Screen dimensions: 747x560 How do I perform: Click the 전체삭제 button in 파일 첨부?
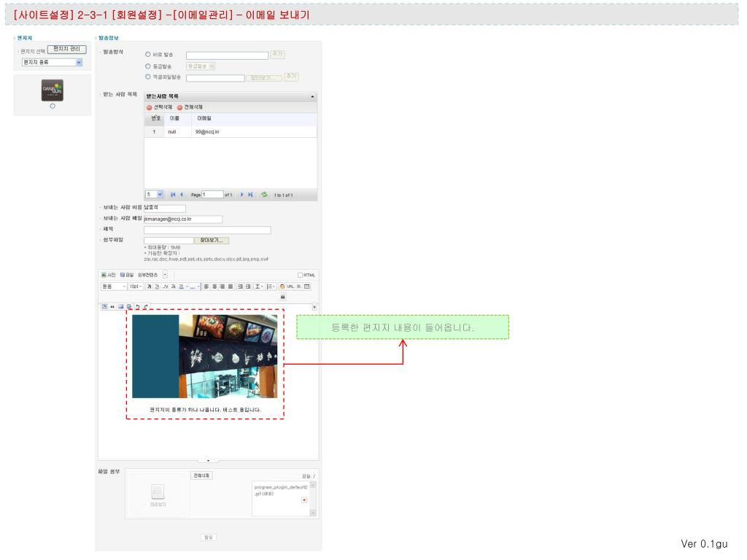click(x=201, y=475)
